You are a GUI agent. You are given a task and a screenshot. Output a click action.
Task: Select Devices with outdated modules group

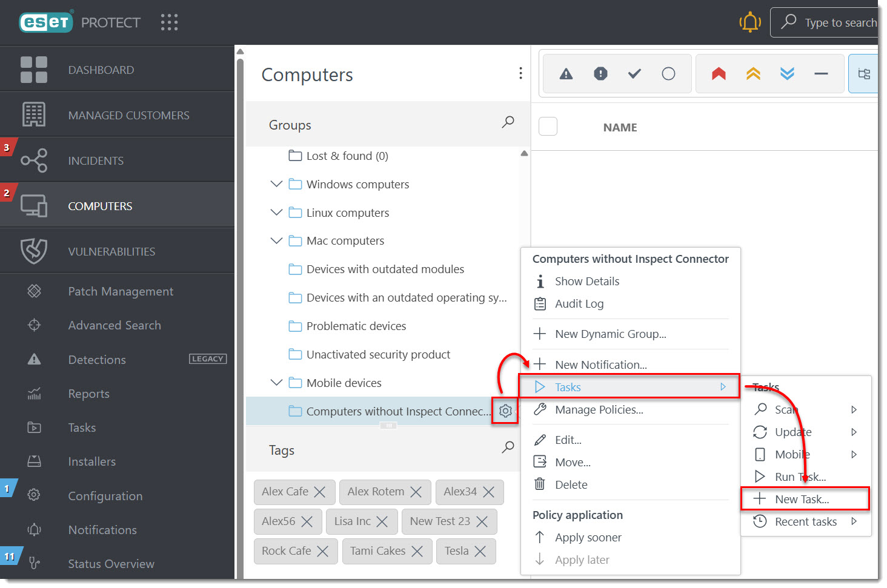(x=385, y=269)
